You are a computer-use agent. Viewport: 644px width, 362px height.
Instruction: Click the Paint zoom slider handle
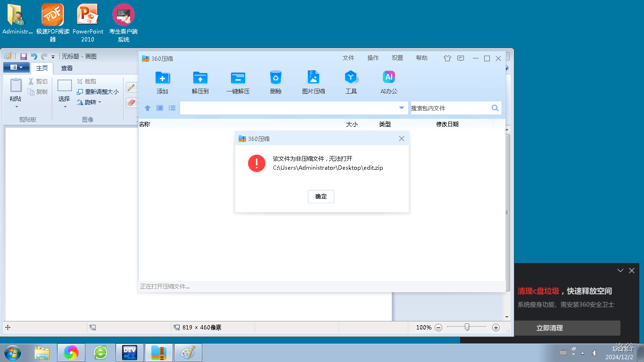(467, 327)
